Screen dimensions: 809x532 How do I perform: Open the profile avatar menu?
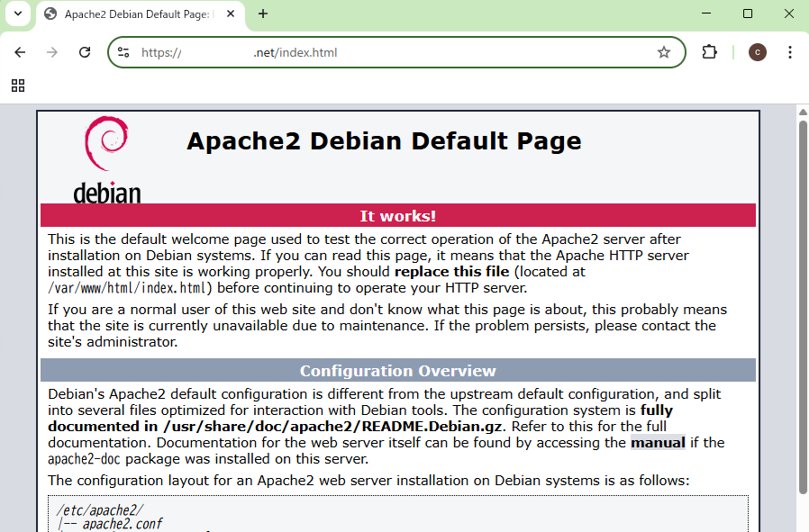click(x=757, y=52)
